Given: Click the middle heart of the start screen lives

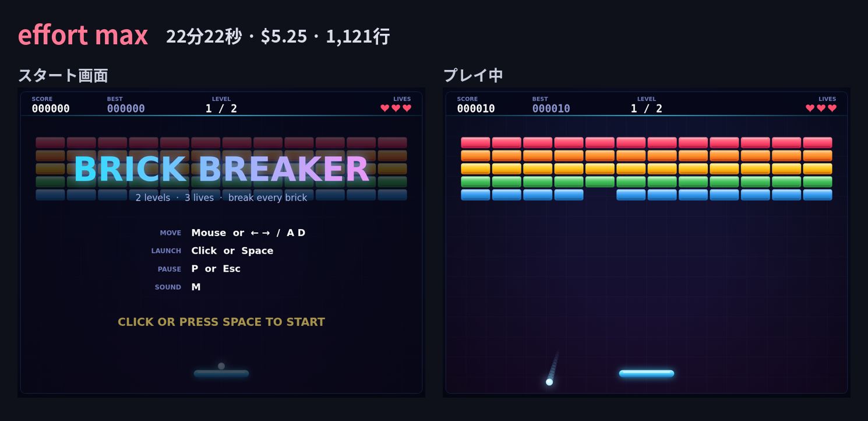Looking at the screenshot, I should pyautogui.click(x=396, y=108).
